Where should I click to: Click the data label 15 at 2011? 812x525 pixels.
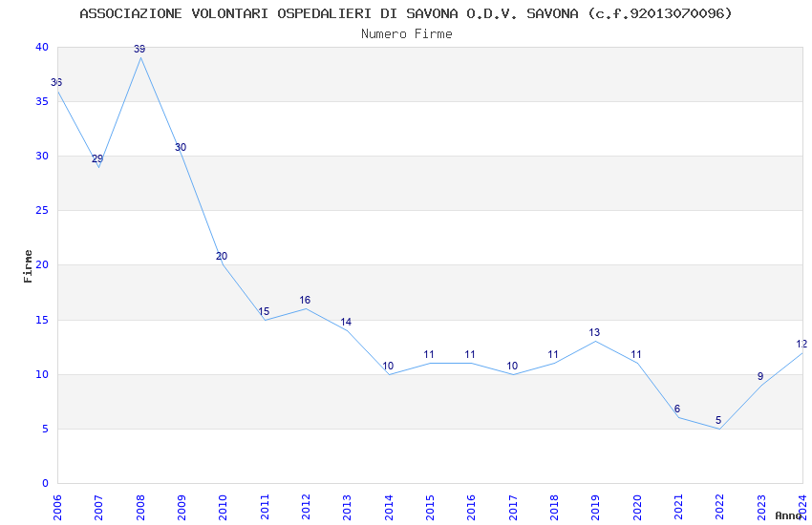click(x=264, y=311)
